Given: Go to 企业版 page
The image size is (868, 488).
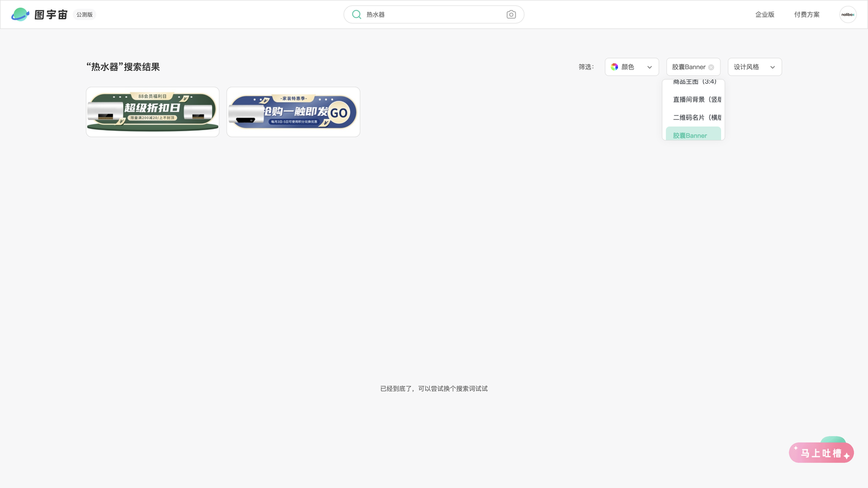Looking at the screenshot, I should (x=764, y=14).
